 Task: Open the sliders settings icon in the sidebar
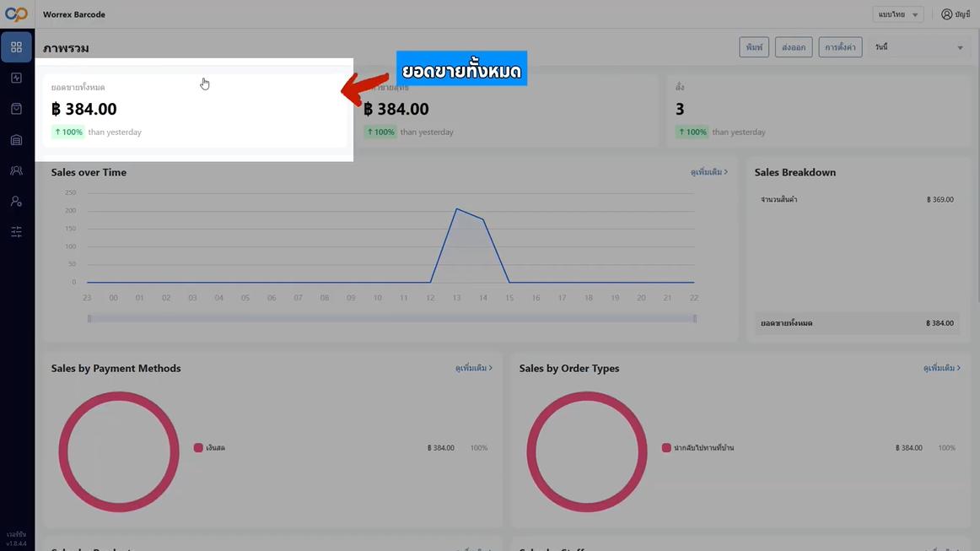pos(16,232)
